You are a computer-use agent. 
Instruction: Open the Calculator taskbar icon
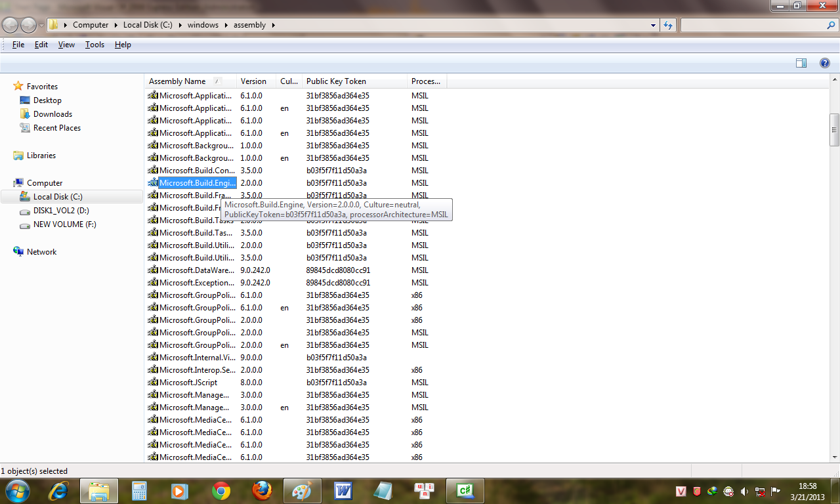tap(140, 490)
